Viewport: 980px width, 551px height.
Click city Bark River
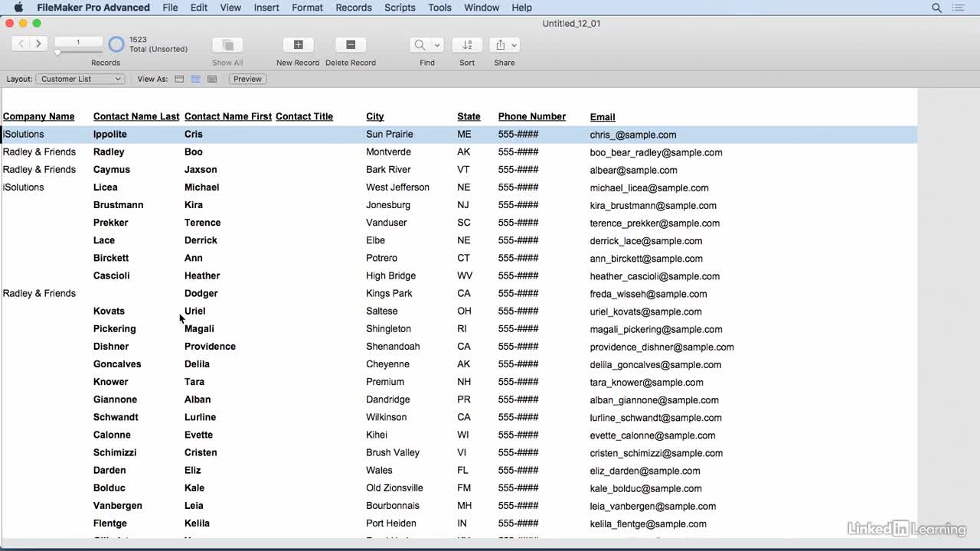[x=388, y=169]
